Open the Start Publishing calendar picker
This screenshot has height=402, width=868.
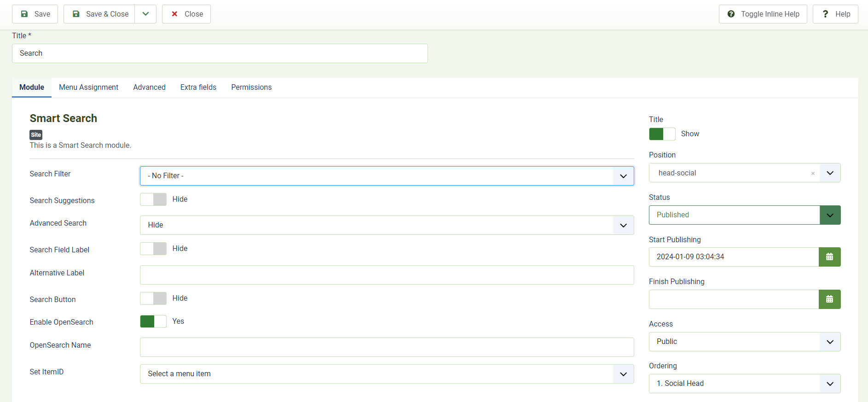pyautogui.click(x=830, y=257)
